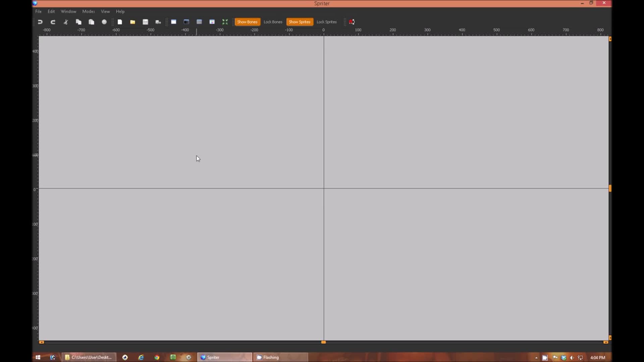The image size is (644, 362).
Task: Enable Lock Sprites
Action: 326,22
